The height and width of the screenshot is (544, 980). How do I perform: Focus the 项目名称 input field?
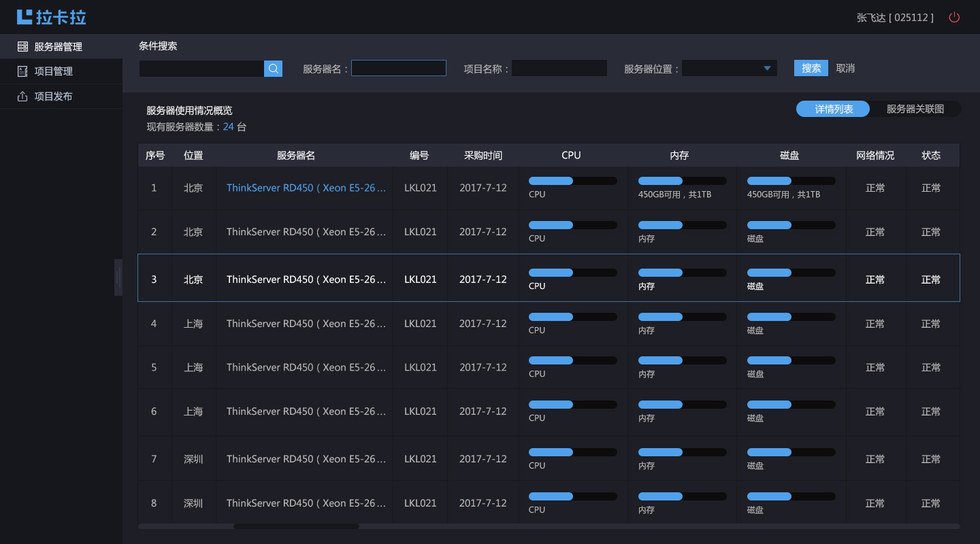point(559,68)
